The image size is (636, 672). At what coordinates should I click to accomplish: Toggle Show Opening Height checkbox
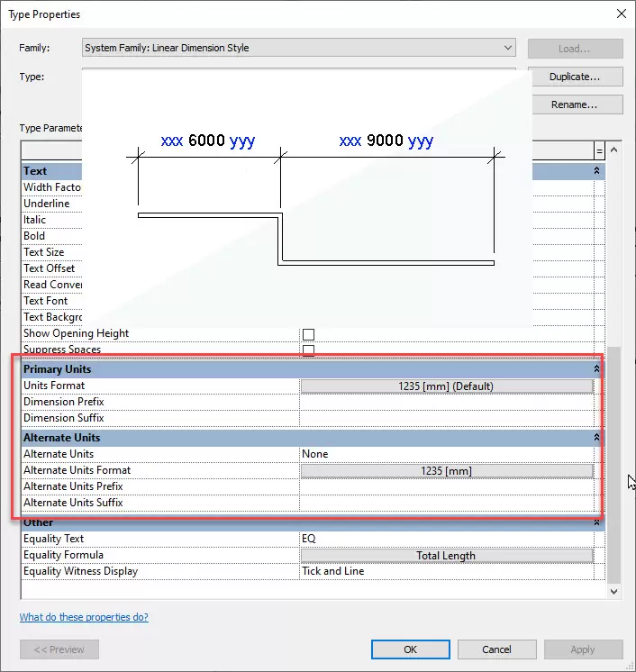308,334
